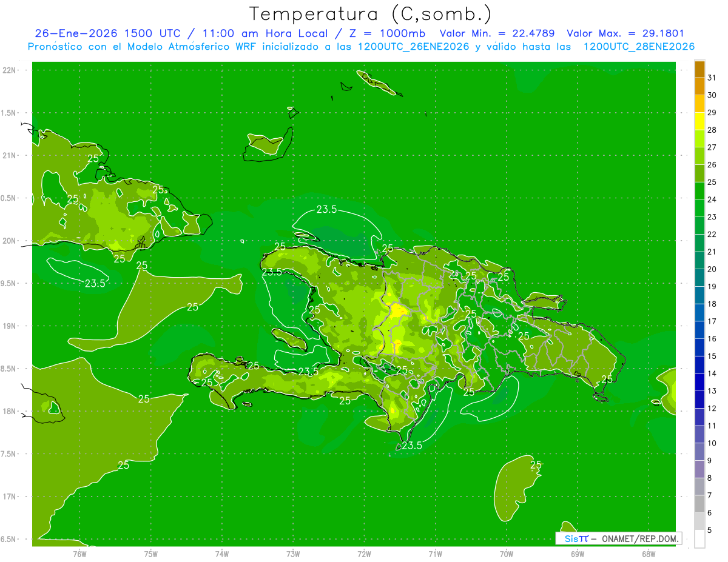728x562 pixels.
Task: Click the '76W' longitude axis label
Action: pyautogui.click(x=79, y=553)
